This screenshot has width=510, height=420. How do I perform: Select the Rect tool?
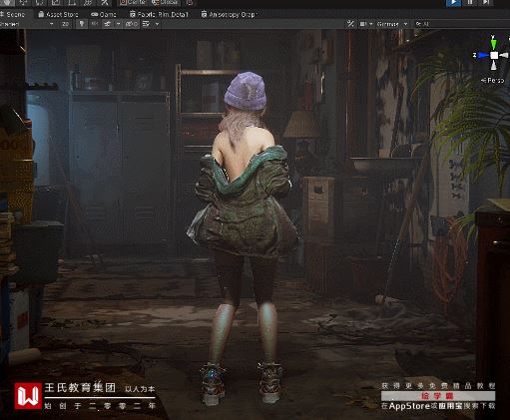pos(72,2)
